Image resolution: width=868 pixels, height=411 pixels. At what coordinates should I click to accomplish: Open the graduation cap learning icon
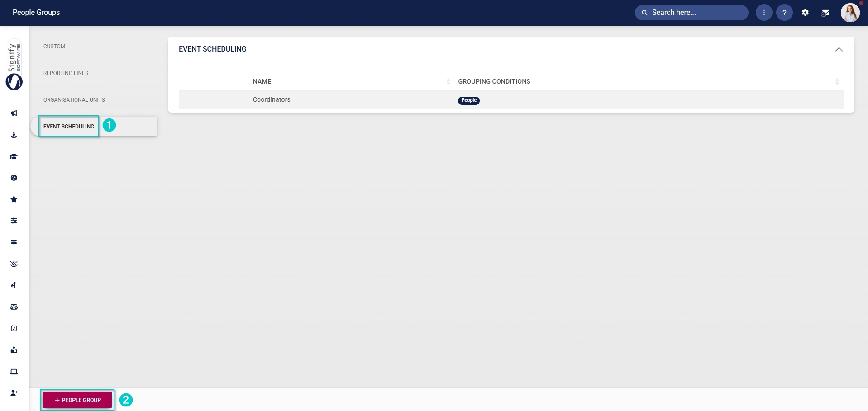14,156
